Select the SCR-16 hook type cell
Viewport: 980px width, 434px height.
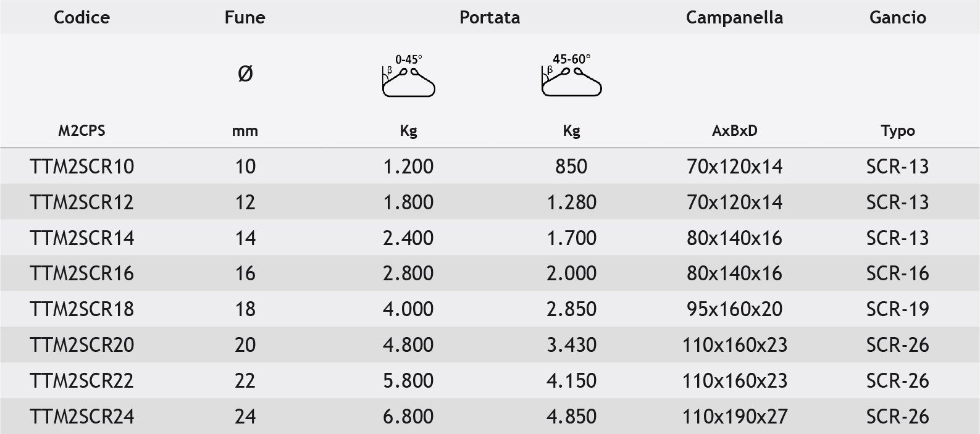[x=897, y=273]
